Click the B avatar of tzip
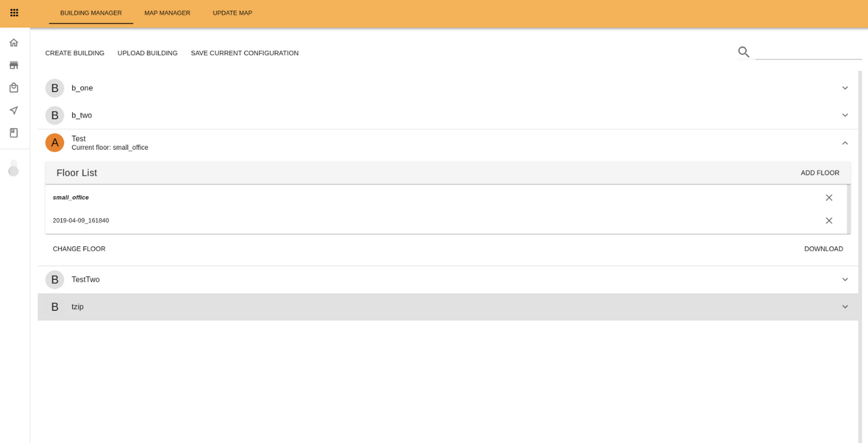The image size is (868, 443). point(55,307)
